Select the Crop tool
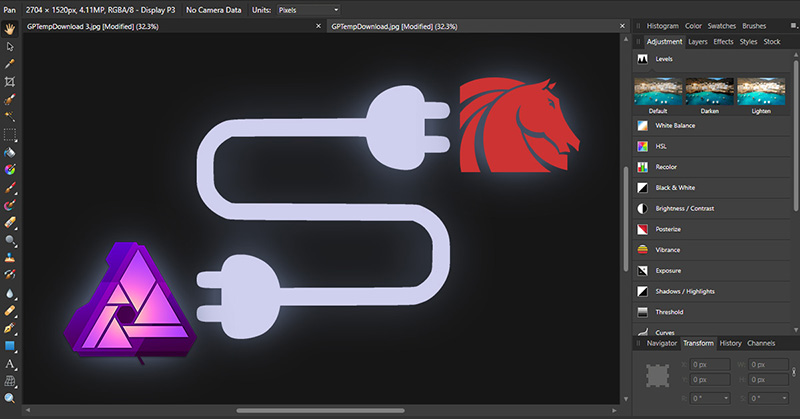The image size is (800, 419). 10,82
